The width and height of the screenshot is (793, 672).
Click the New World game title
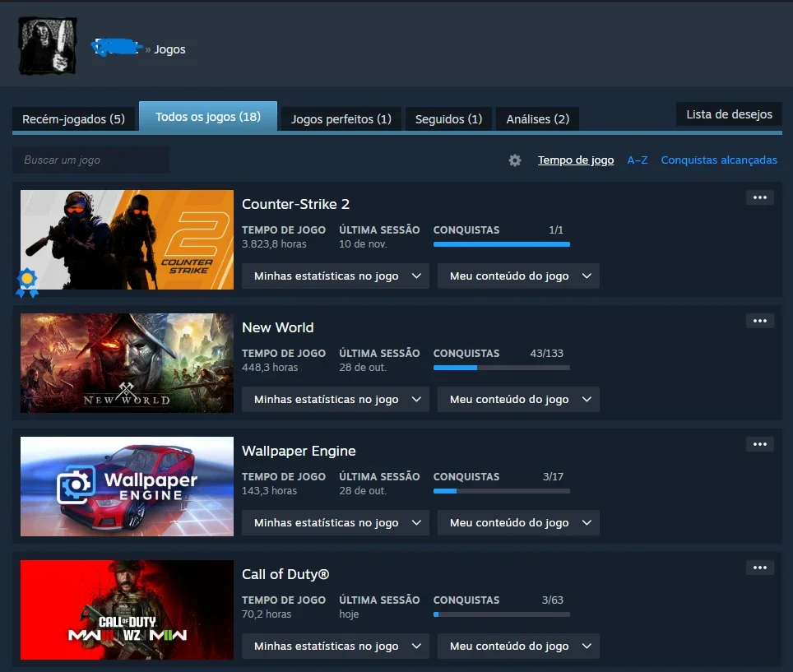pos(278,327)
